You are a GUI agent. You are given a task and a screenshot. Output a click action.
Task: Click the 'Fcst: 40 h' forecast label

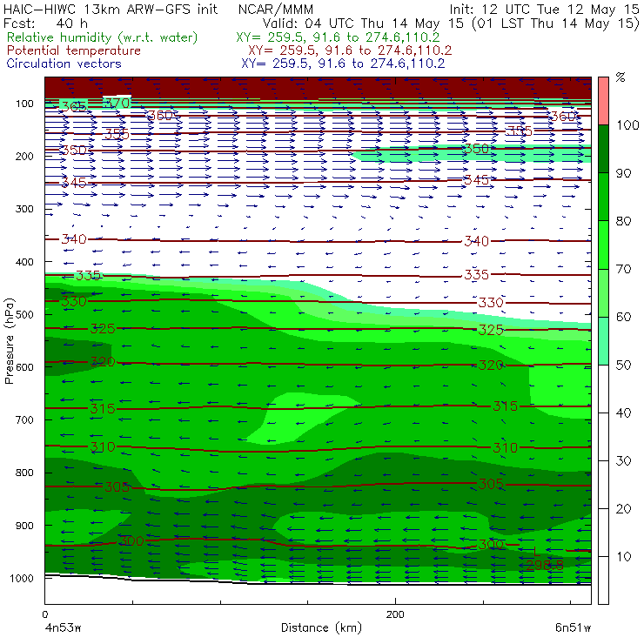click(45, 23)
